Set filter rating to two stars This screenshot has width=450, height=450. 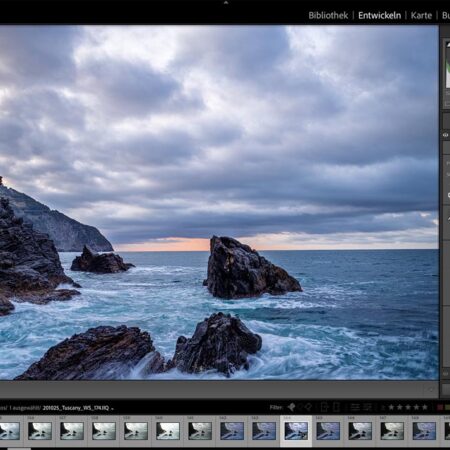click(399, 407)
